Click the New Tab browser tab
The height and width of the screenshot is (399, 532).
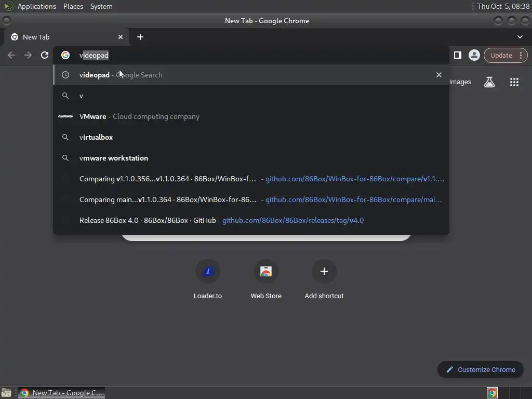[x=66, y=37]
